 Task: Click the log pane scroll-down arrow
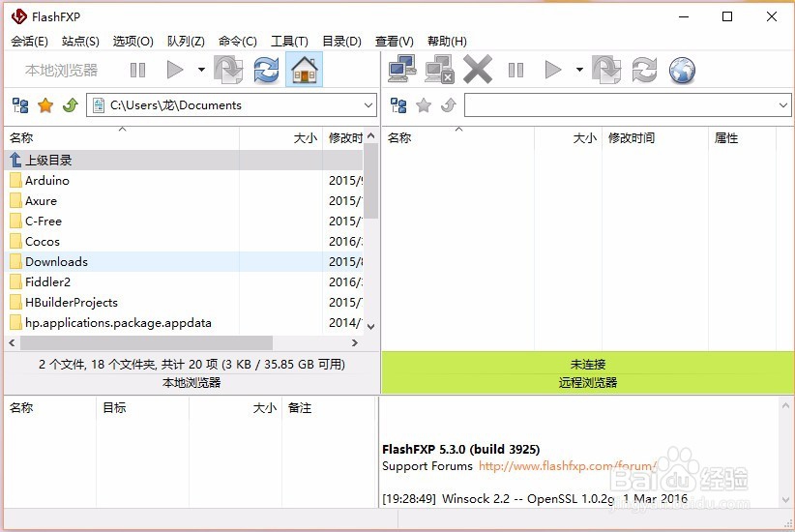click(x=785, y=499)
